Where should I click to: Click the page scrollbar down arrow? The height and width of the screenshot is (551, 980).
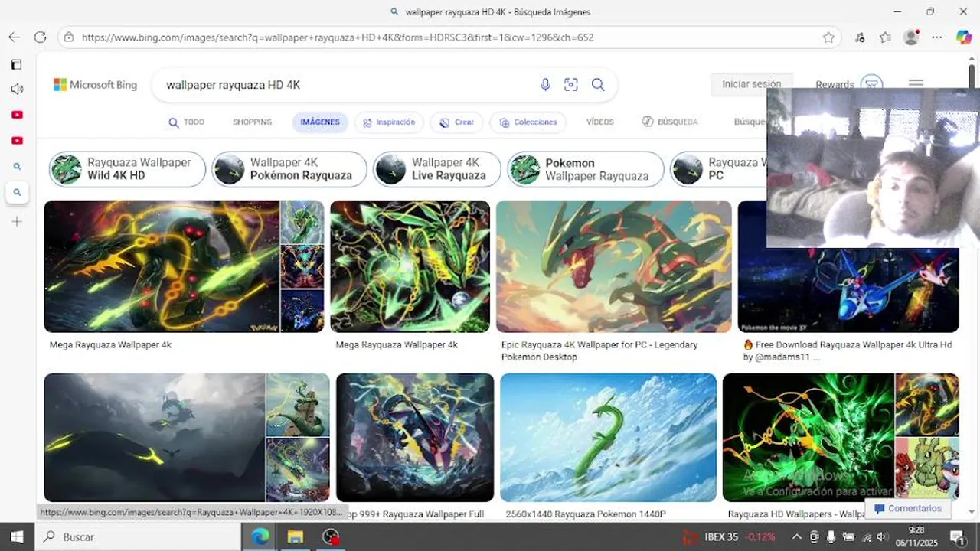[x=972, y=511]
